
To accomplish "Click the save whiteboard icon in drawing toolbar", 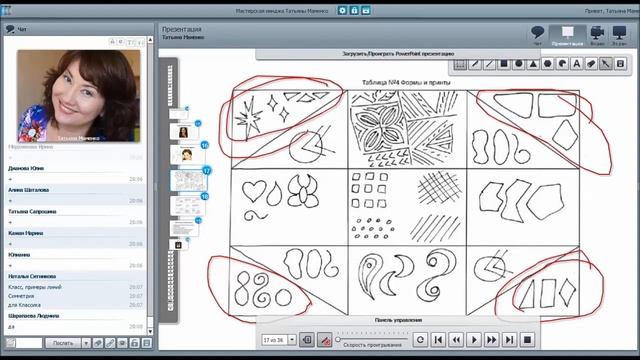I will tap(620, 64).
